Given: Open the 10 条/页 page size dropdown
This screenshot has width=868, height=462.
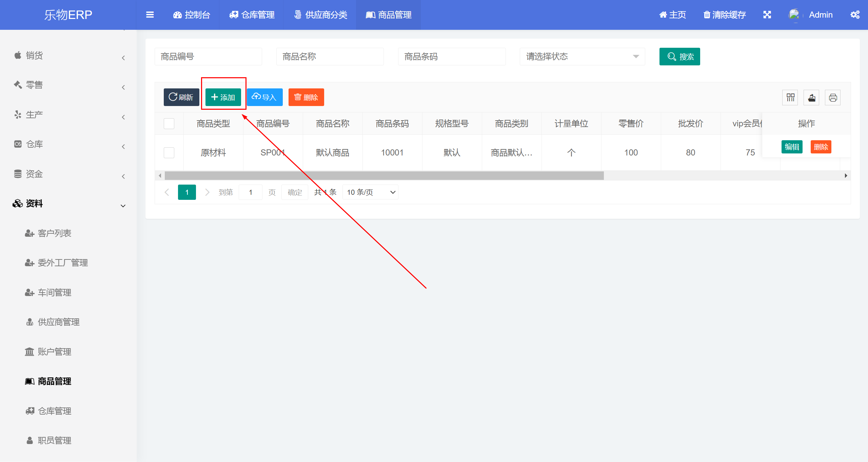Looking at the screenshot, I should tap(370, 192).
